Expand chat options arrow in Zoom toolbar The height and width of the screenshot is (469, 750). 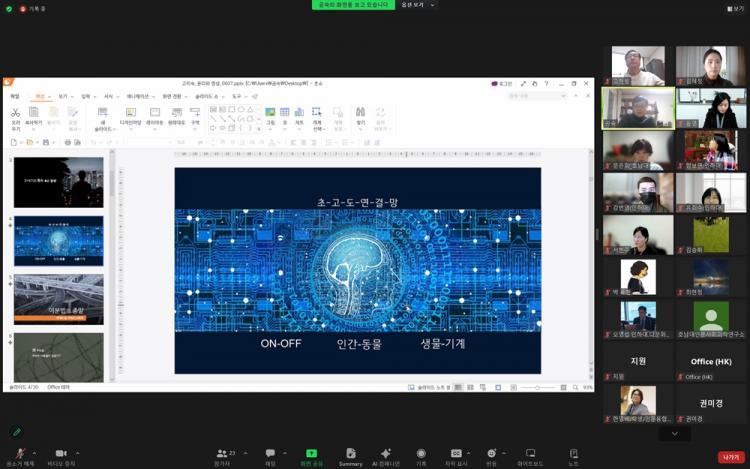tap(285, 453)
